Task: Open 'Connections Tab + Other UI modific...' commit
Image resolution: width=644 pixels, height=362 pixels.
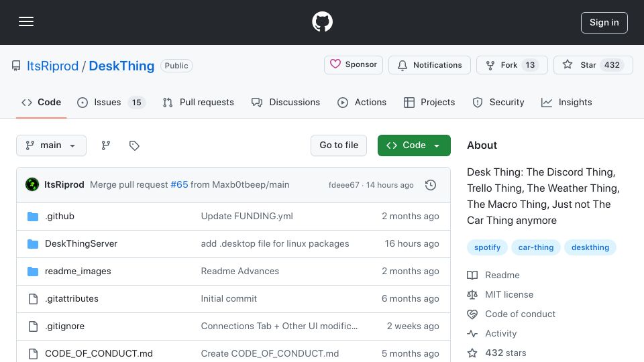Action: (279, 326)
